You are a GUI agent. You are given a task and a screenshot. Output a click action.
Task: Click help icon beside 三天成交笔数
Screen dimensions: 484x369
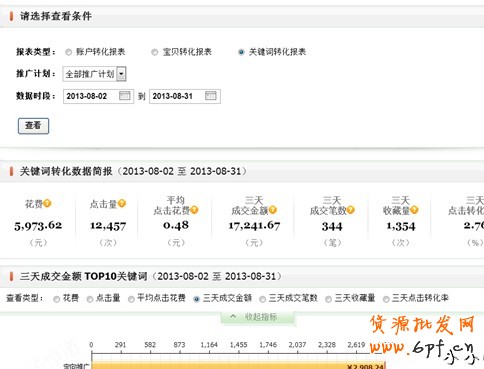(350, 210)
